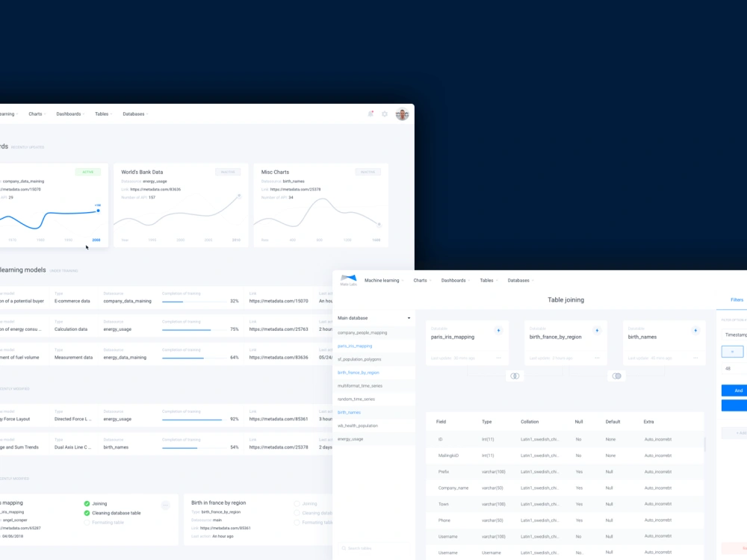
Task: Click the lightning icon on paris_iris_mapping card
Action: (498, 331)
